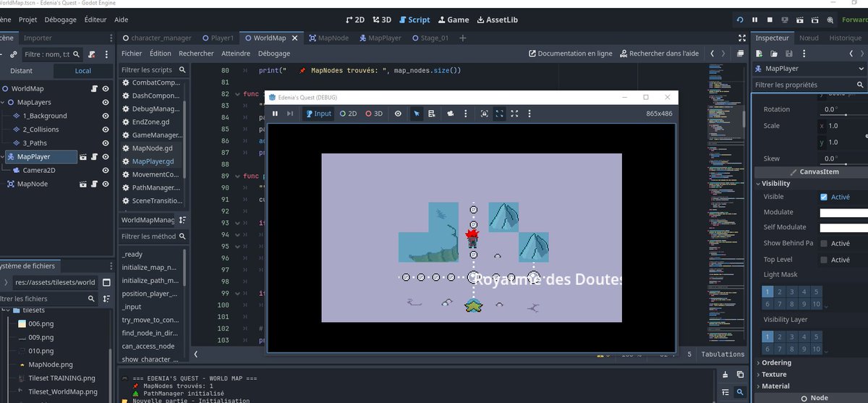The image size is (868, 403).
Task: Pause the game in debug window
Action: coord(276,114)
